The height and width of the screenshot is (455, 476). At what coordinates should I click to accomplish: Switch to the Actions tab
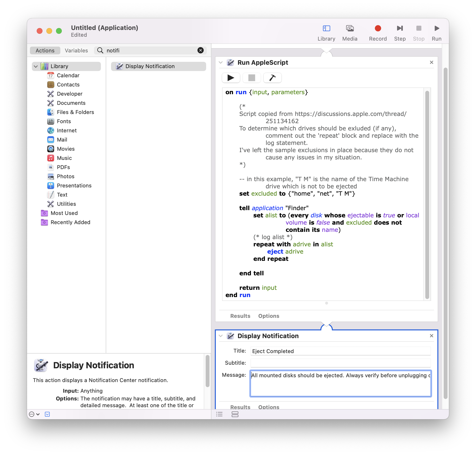pos(45,50)
